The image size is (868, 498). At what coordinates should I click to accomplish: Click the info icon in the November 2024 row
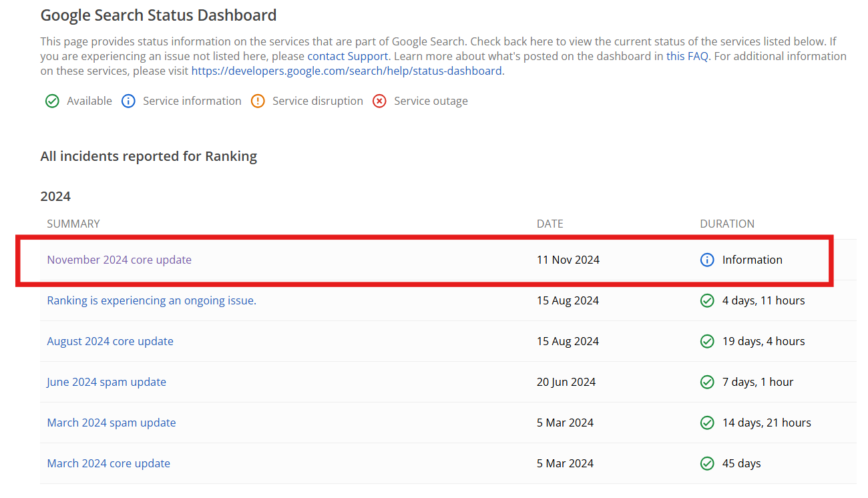(x=707, y=260)
